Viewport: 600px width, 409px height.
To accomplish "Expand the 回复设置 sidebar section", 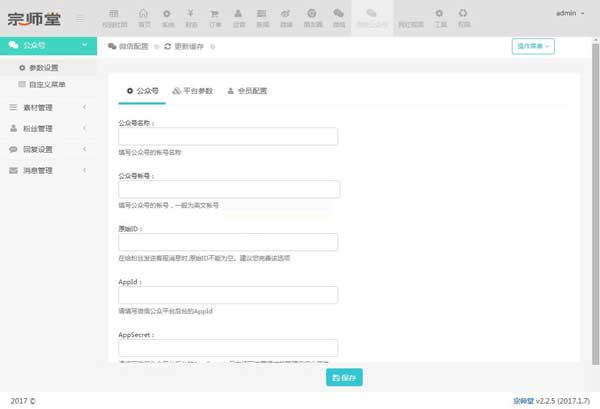I will pos(46,149).
